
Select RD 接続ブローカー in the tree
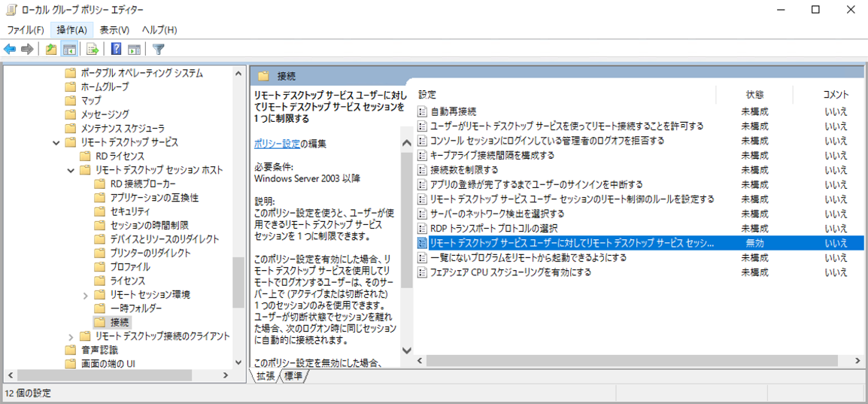click(x=144, y=184)
